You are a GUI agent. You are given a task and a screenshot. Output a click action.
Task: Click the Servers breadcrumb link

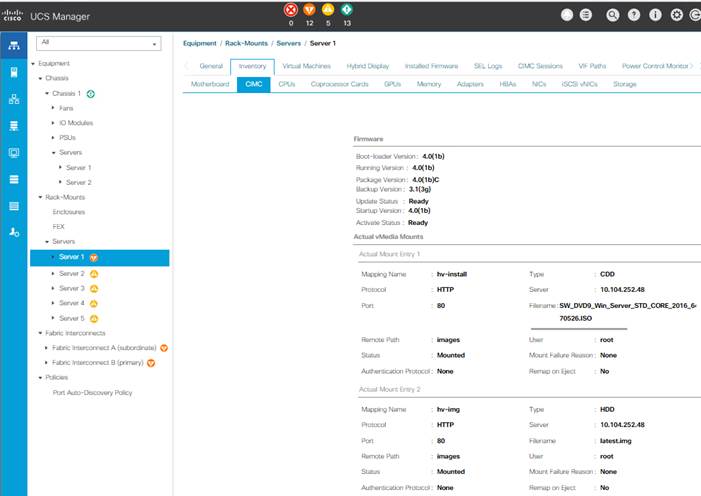pos(288,43)
